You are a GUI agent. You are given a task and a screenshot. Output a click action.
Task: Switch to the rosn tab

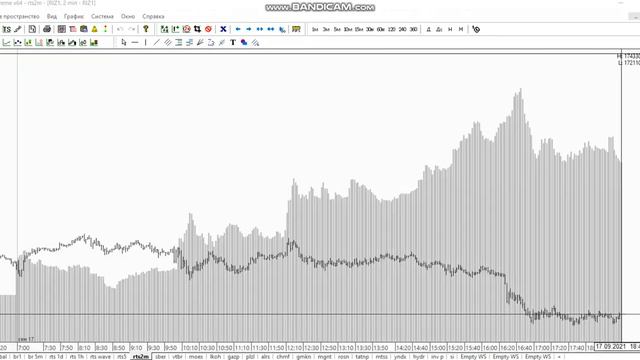343,357
